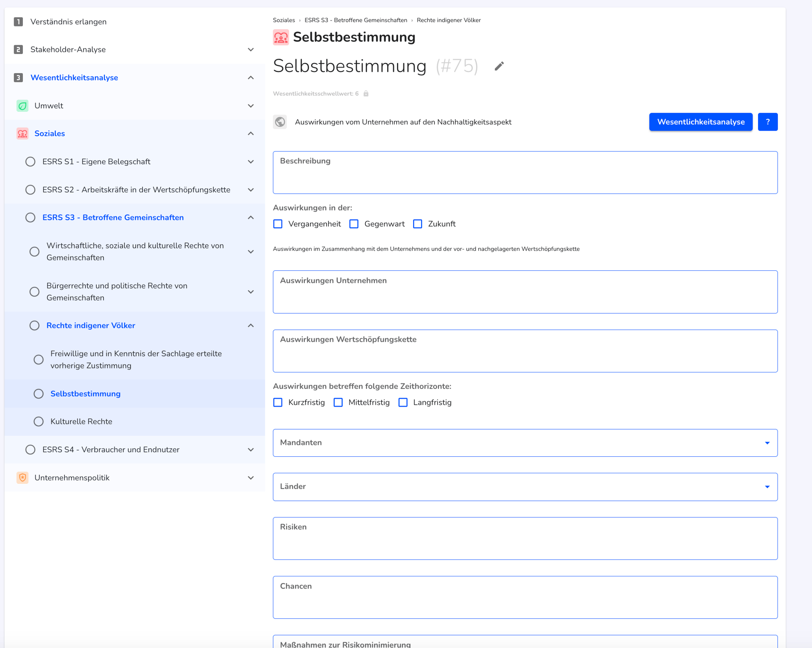Expand the Umwelt chevron

pos(251,106)
